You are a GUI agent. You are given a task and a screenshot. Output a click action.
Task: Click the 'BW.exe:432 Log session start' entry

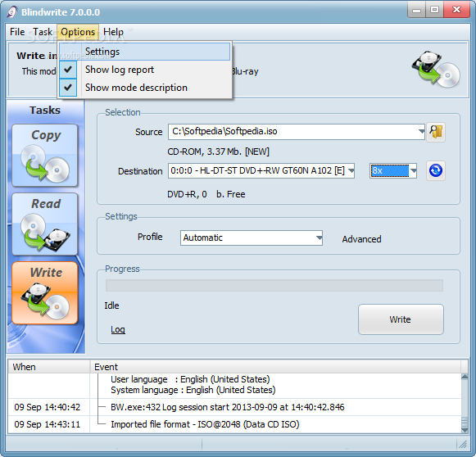[228, 407]
